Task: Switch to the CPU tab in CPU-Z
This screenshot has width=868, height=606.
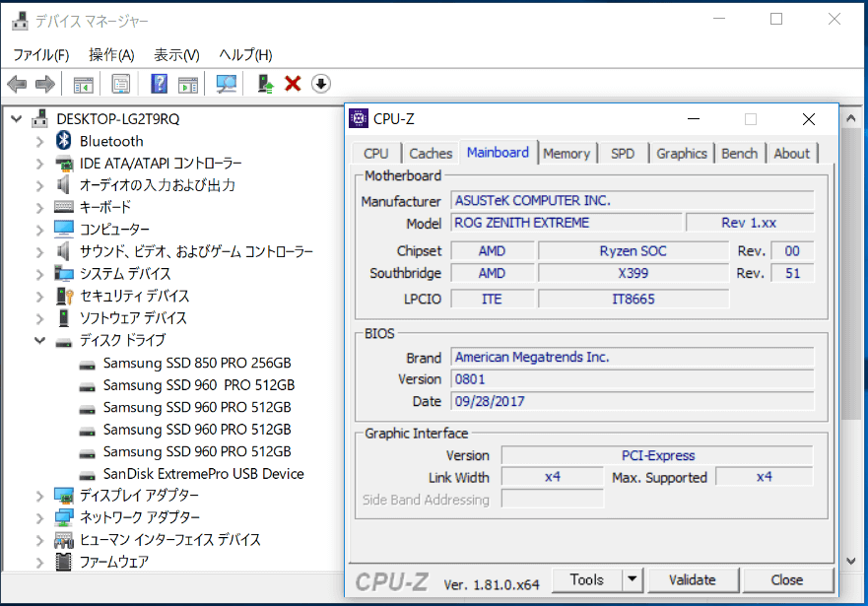Action: pyautogui.click(x=376, y=154)
